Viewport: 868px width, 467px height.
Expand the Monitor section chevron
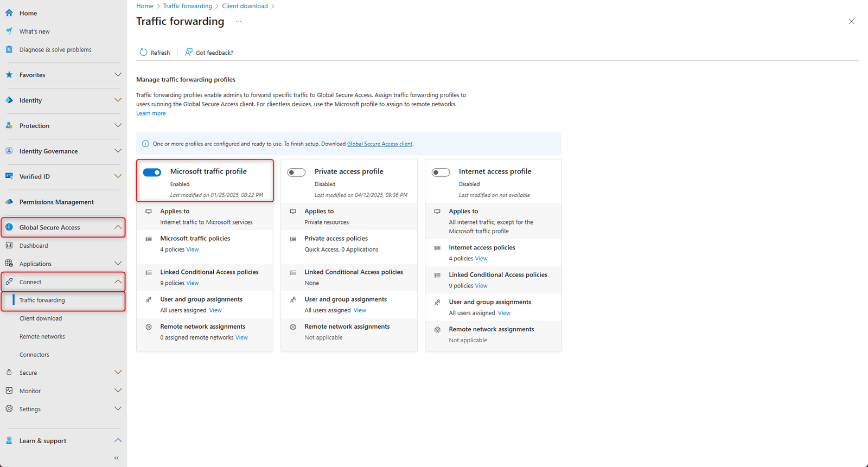coord(118,391)
